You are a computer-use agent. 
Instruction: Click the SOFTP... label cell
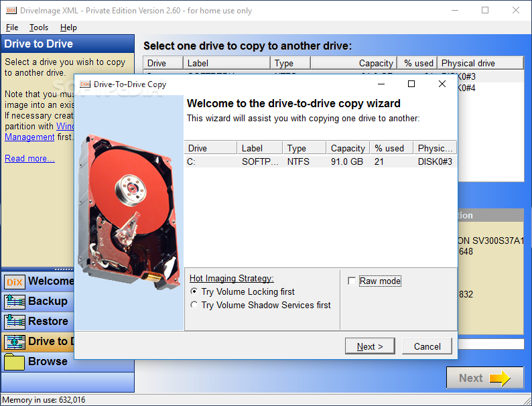(260, 161)
